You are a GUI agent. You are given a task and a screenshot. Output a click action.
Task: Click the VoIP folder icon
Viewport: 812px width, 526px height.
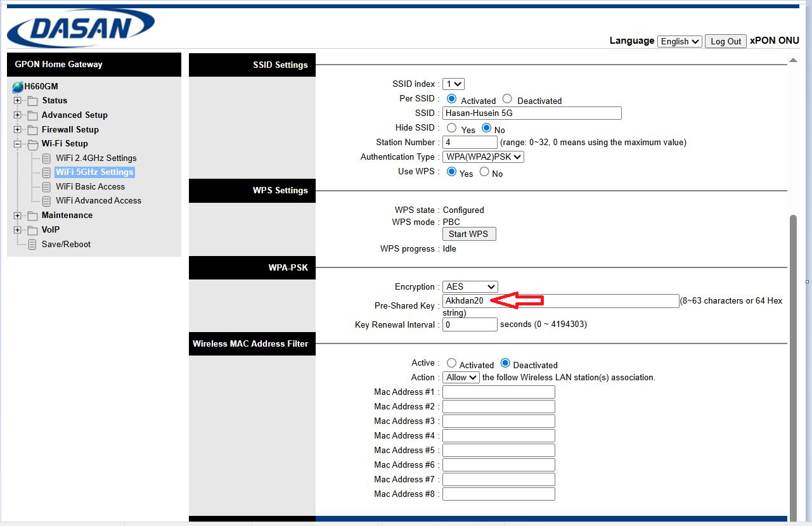point(32,229)
